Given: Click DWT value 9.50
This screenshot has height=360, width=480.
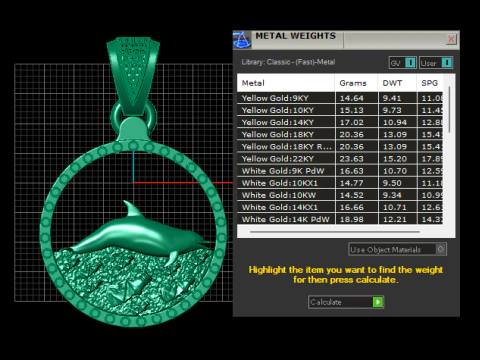Looking at the screenshot, I should point(392,183).
